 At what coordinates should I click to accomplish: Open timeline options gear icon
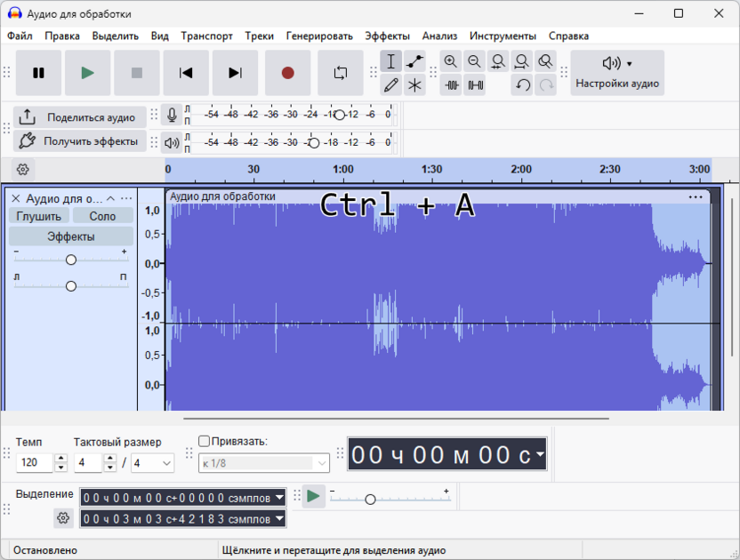click(22, 170)
